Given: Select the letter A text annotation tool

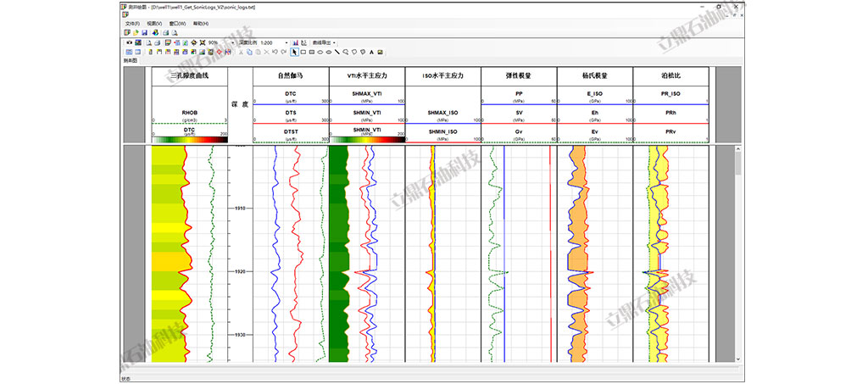Looking at the screenshot, I should [371, 52].
